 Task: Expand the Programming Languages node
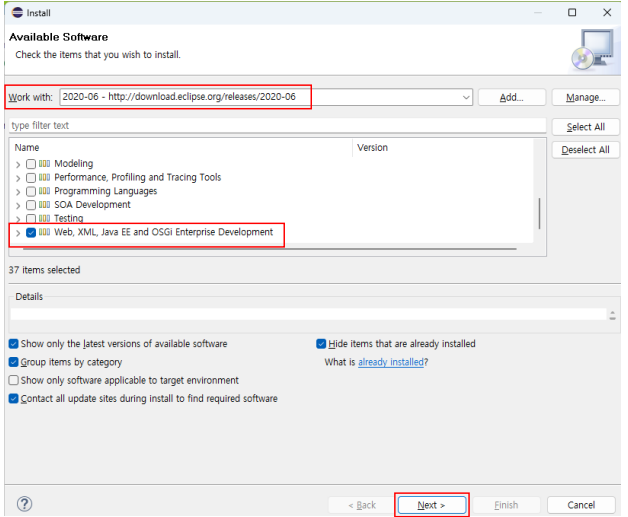[18, 192]
